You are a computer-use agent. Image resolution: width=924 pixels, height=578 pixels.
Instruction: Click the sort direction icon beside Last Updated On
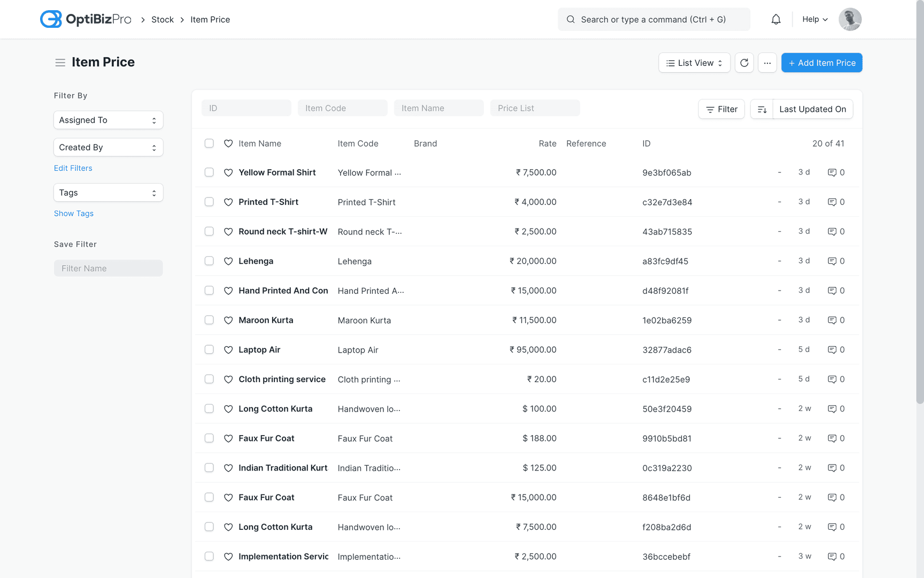761,109
